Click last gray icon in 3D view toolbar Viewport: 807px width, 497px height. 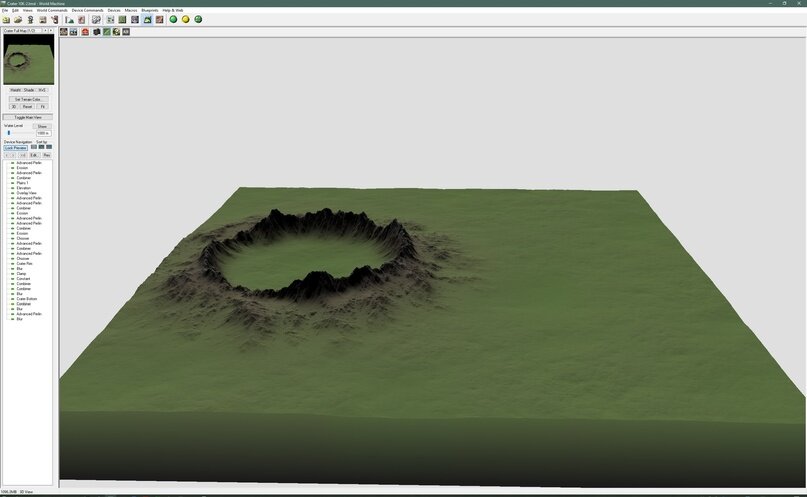click(126, 32)
